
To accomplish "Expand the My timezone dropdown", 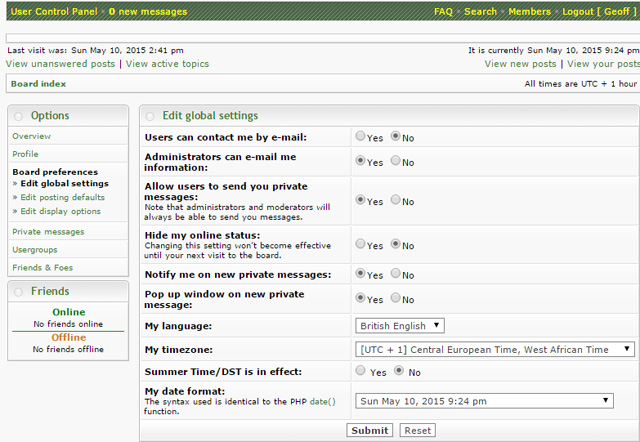I will coord(495,349).
